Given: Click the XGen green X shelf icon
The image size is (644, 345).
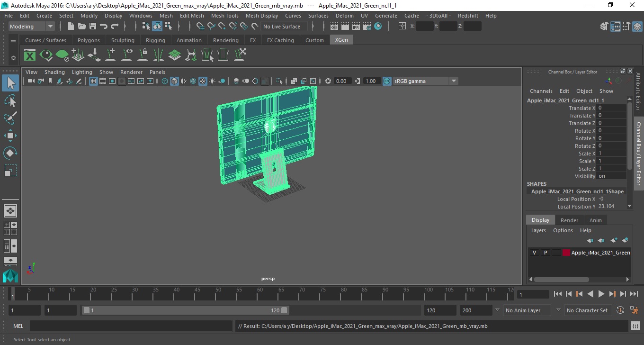Looking at the screenshot, I should (30, 55).
